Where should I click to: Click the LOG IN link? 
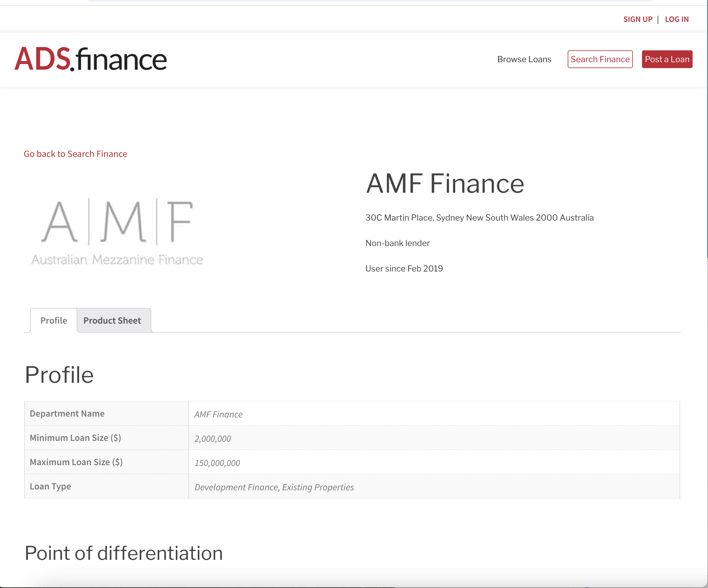click(677, 19)
